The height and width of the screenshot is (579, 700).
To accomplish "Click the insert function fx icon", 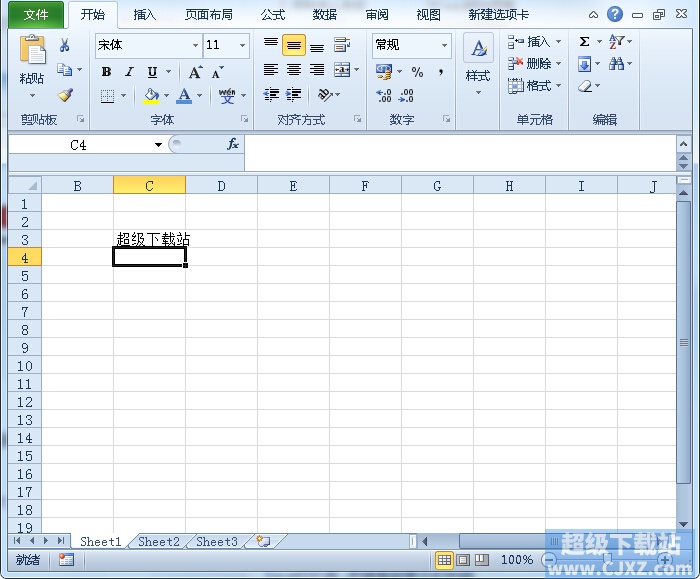I will (x=232, y=145).
